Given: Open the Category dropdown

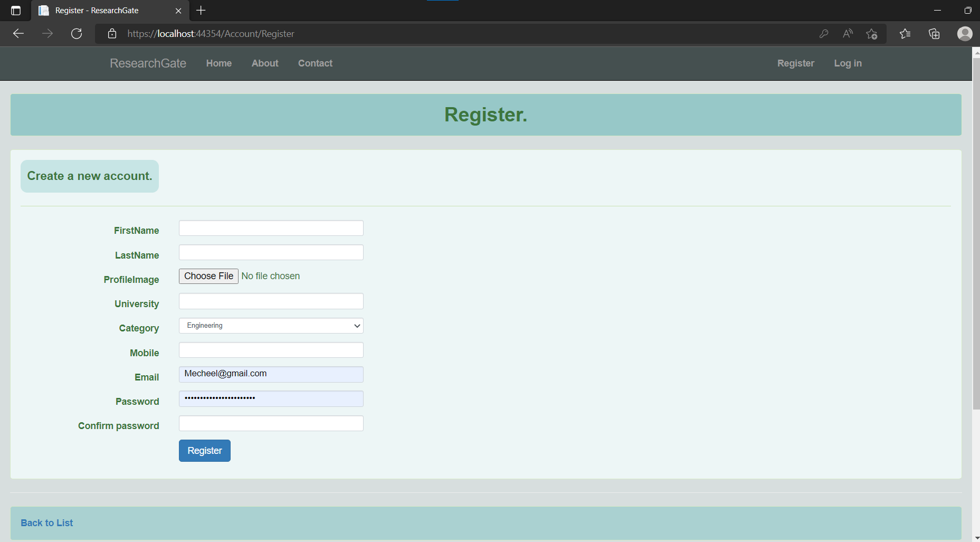Looking at the screenshot, I should [356, 326].
